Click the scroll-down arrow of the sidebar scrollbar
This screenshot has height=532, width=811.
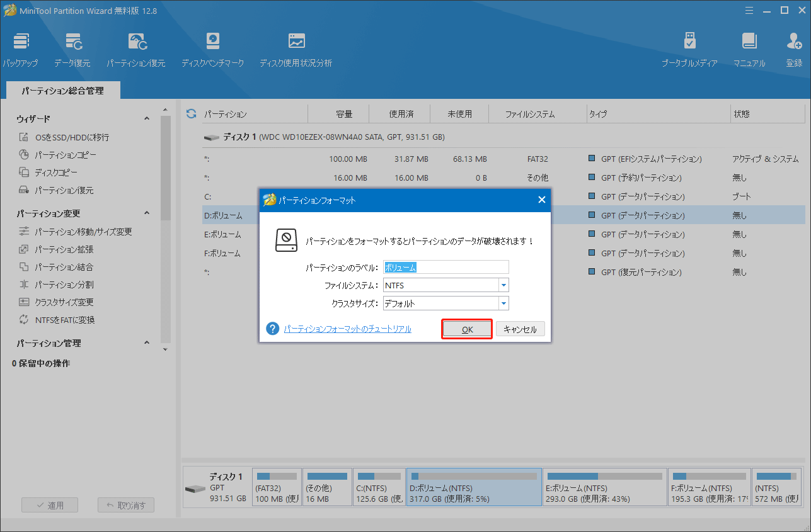(166, 348)
